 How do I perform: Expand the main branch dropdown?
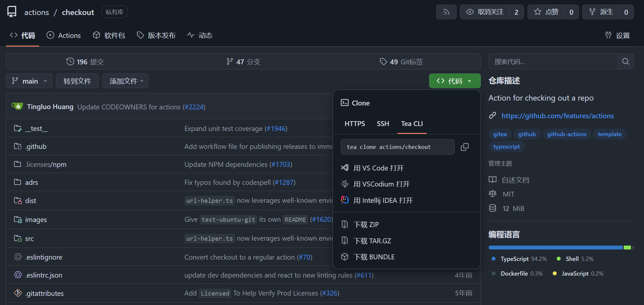(29, 81)
